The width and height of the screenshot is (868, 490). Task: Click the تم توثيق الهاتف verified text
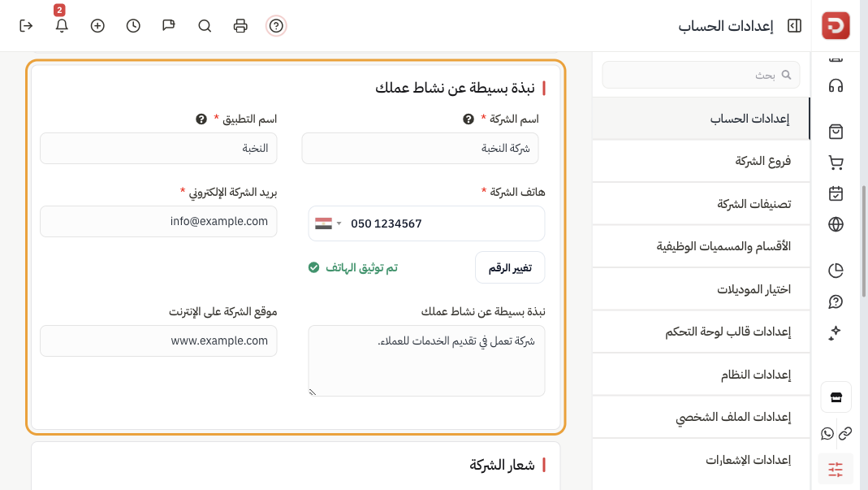pyautogui.click(x=361, y=267)
